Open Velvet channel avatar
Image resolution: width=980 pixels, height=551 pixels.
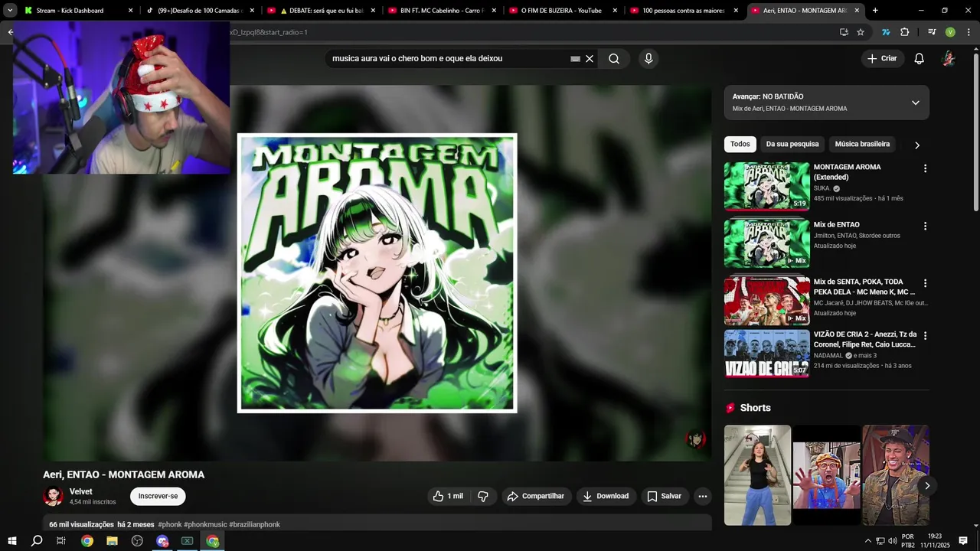tap(53, 497)
